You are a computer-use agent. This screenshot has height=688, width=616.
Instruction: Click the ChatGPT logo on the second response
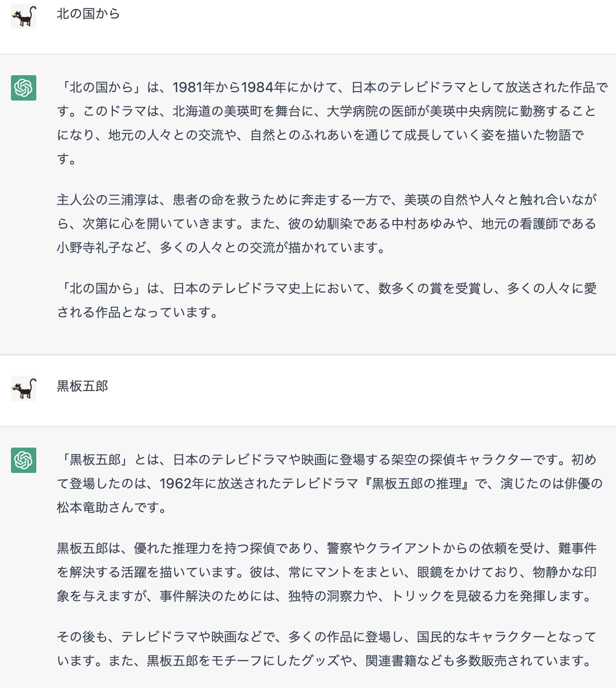pos(24,460)
